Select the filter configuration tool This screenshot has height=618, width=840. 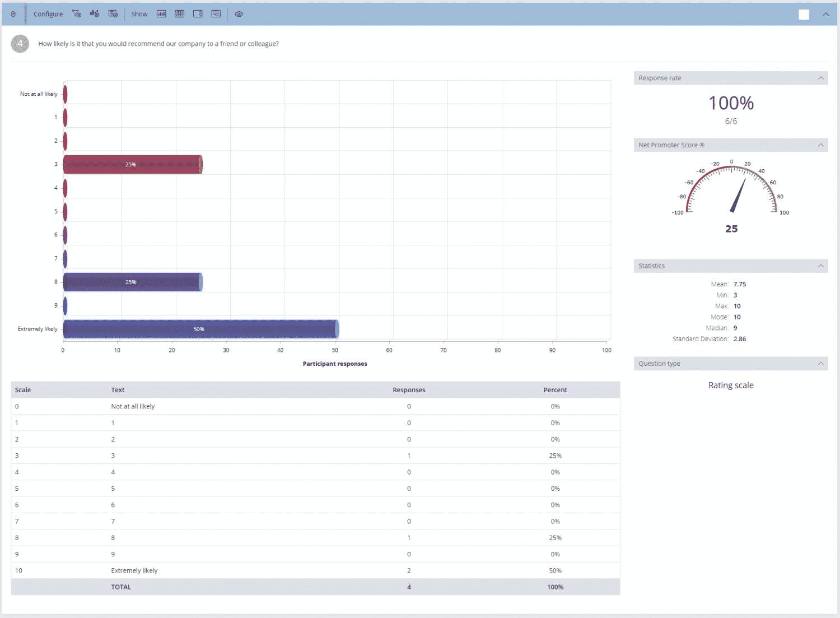click(x=77, y=14)
